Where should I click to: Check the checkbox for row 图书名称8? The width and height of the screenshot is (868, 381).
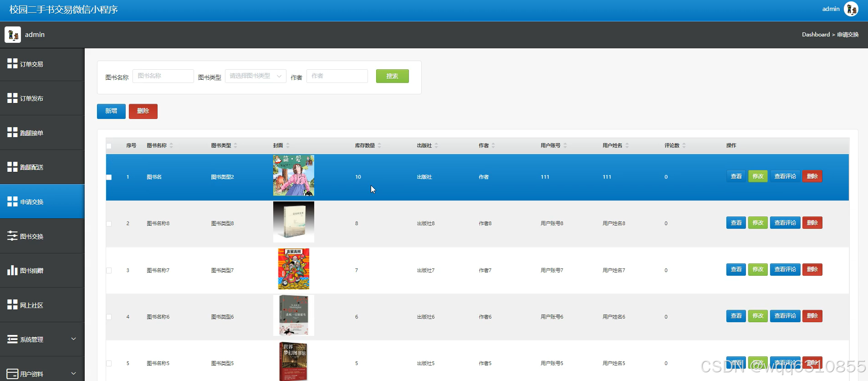[x=109, y=224]
